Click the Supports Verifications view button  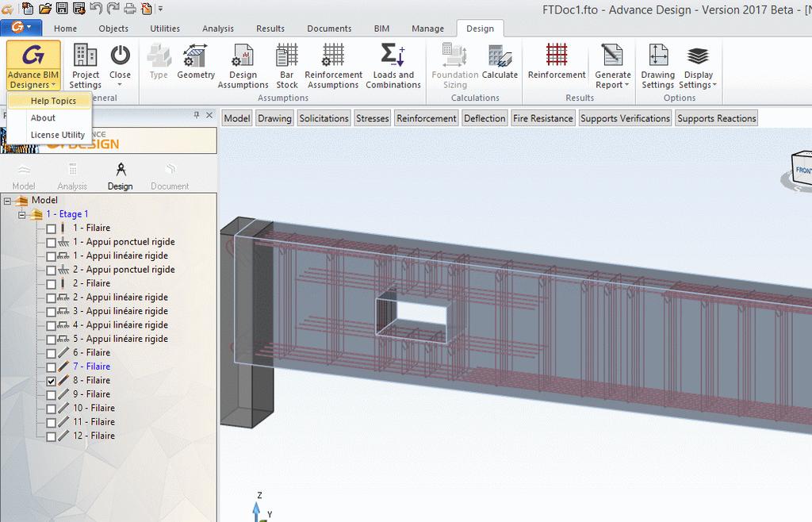(625, 118)
